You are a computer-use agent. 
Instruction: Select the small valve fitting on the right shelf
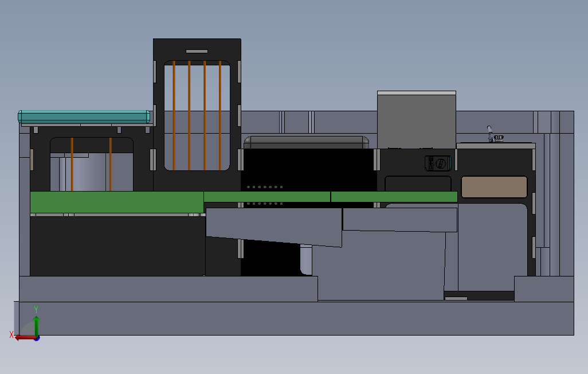[495, 135]
